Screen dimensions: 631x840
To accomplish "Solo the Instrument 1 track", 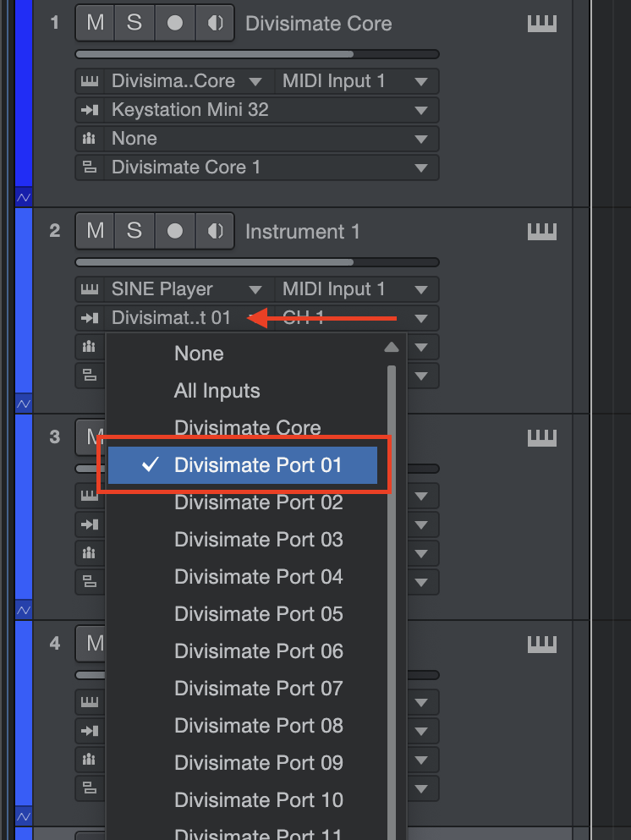I will [x=134, y=231].
